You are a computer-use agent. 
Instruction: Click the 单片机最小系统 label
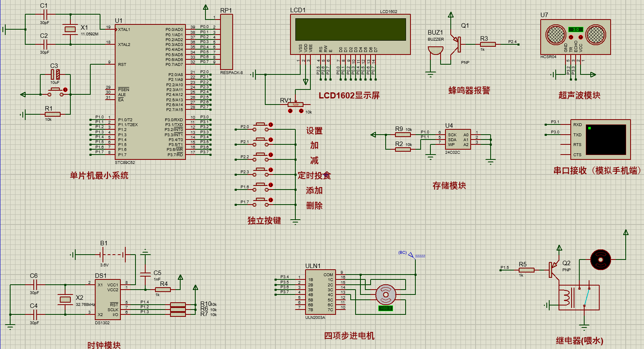pos(99,175)
